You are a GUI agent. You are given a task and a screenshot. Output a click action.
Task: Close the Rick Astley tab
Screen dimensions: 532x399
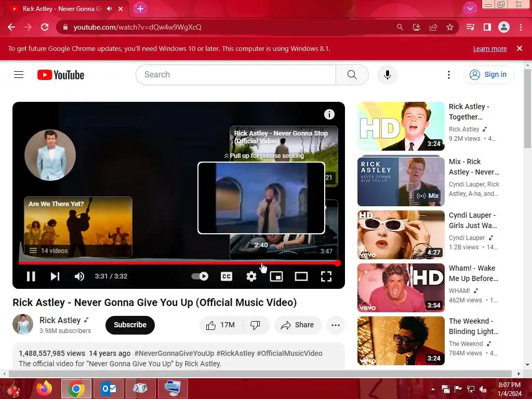click(121, 9)
